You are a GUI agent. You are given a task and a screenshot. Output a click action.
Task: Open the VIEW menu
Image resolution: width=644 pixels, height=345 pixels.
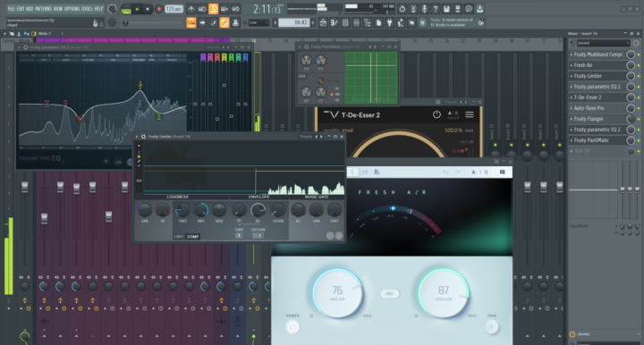58,9
